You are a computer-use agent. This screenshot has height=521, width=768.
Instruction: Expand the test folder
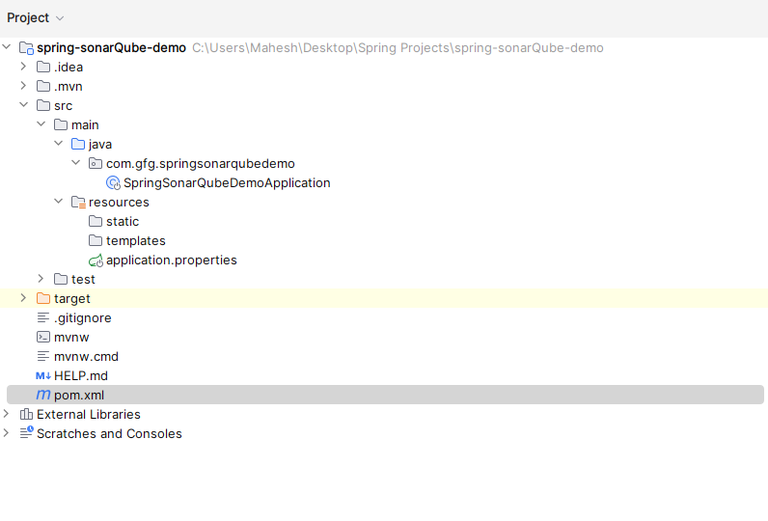pyautogui.click(x=41, y=279)
